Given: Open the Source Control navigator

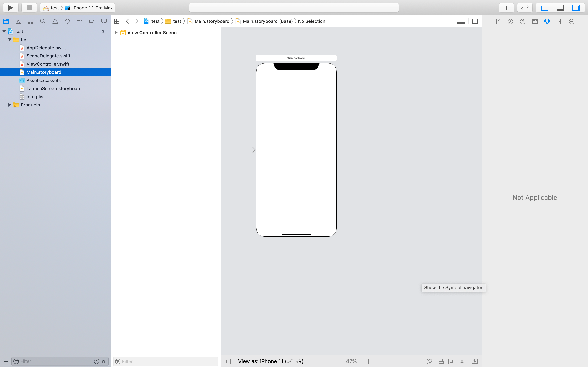Looking at the screenshot, I should coord(18,21).
